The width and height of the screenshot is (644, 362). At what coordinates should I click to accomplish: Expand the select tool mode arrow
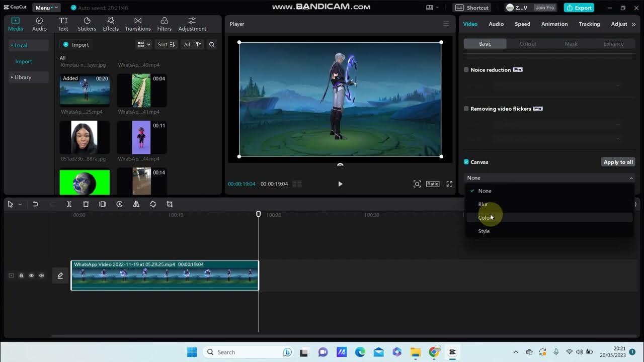[x=20, y=204]
